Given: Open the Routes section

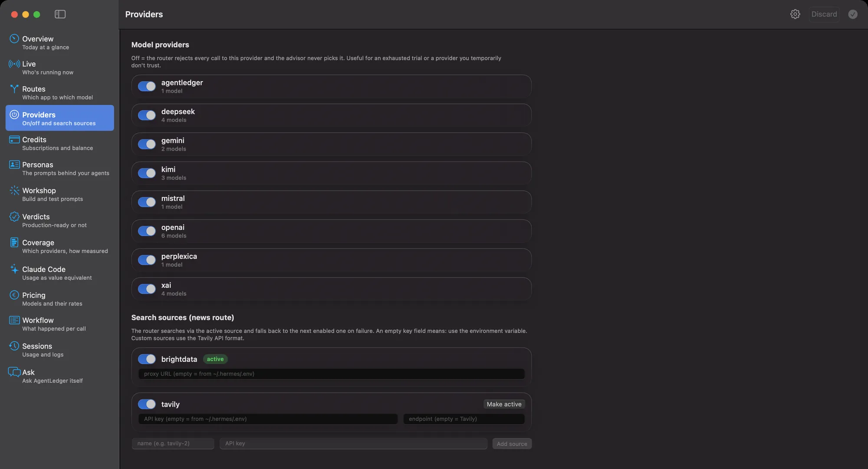Looking at the screenshot, I should [x=60, y=93].
